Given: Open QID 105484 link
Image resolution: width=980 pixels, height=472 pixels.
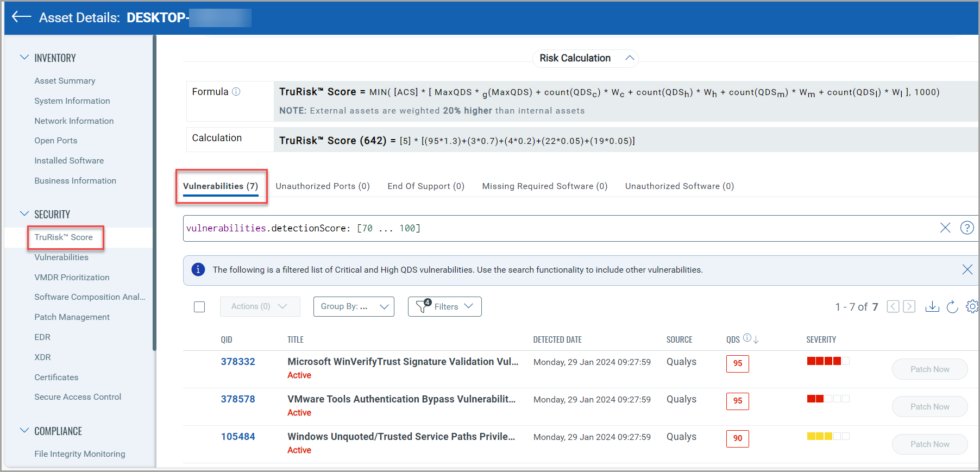Looking at the screenshot, I should click(x=238, y=436).
